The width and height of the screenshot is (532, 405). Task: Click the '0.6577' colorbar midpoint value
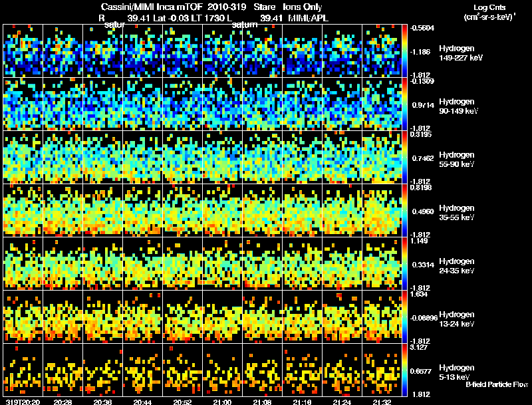click(421, 371)
